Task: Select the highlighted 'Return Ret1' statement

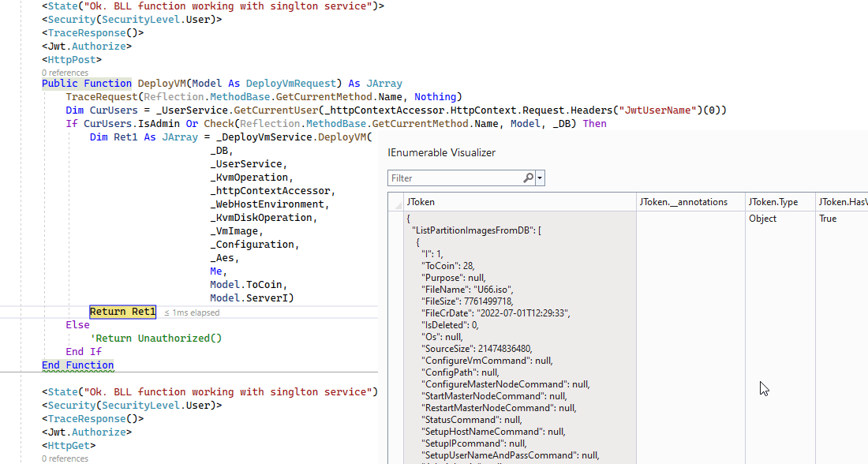Action: 122,312
